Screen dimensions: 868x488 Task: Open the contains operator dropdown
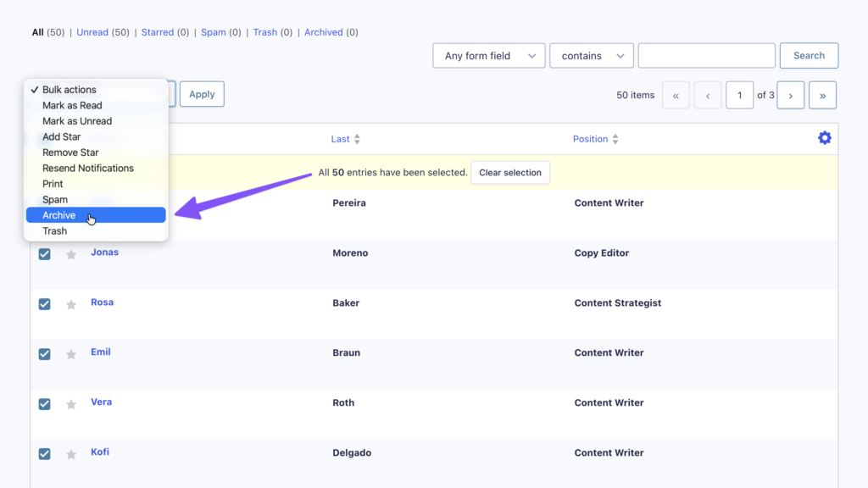[x=591, y=56]
